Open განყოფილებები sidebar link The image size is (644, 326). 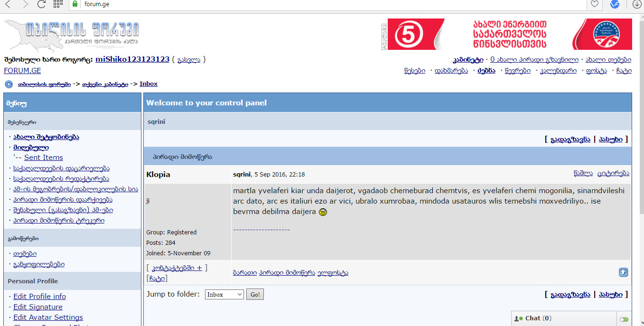pyautogui.click(x=39, y=264)
